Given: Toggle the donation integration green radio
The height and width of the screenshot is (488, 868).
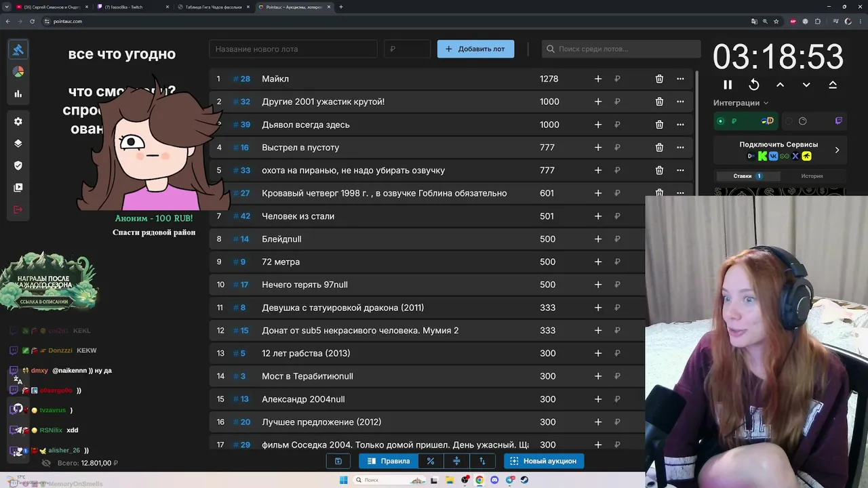Looking at the screenshot, I should [x=720, y=121].
